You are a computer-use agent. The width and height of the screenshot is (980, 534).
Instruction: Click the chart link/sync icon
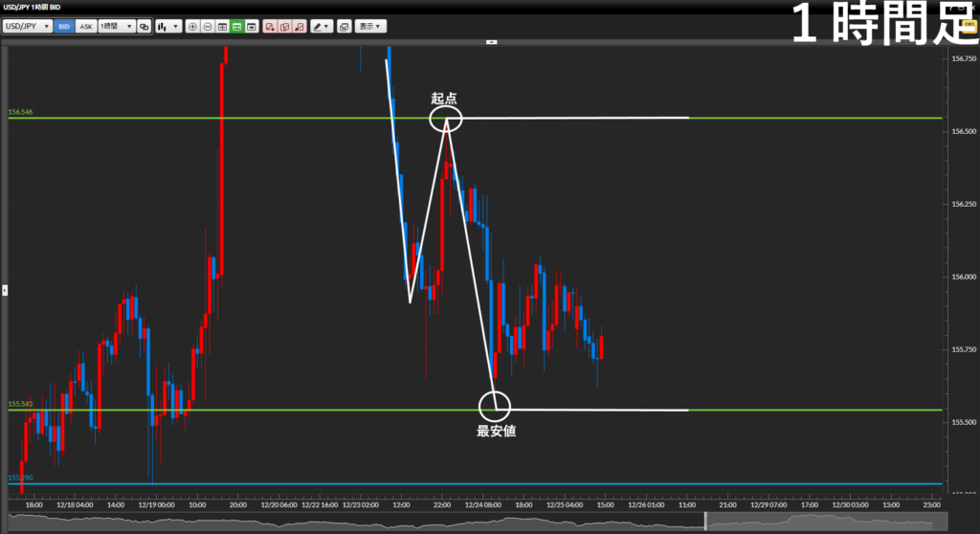click(x=144, y=27)
